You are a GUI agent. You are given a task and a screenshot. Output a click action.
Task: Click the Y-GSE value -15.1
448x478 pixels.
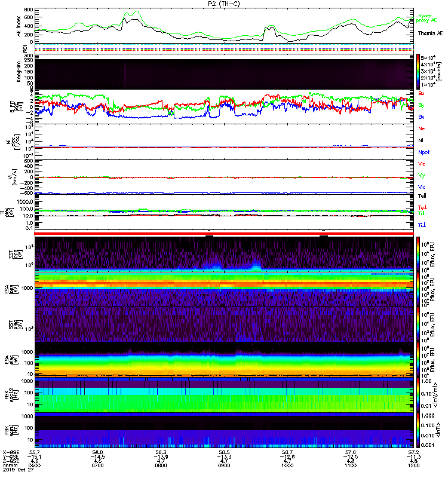(34, 456)
